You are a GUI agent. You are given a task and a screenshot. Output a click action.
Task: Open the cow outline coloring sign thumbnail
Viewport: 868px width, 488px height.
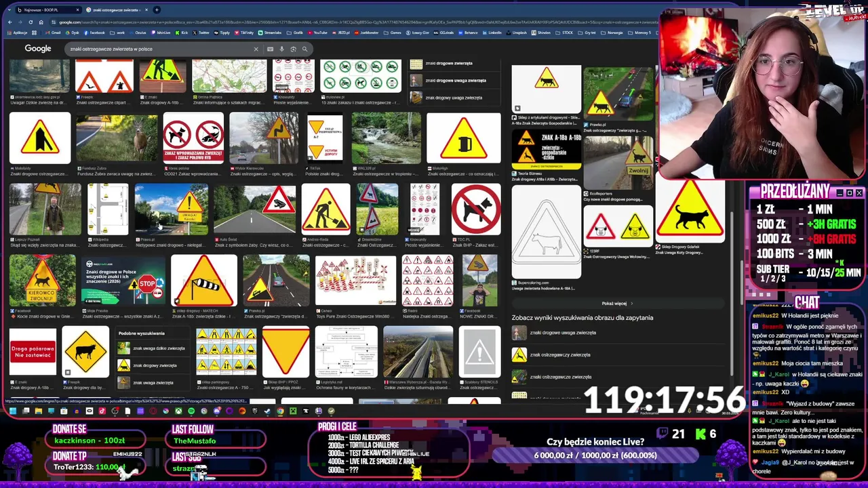coord(546,231)
